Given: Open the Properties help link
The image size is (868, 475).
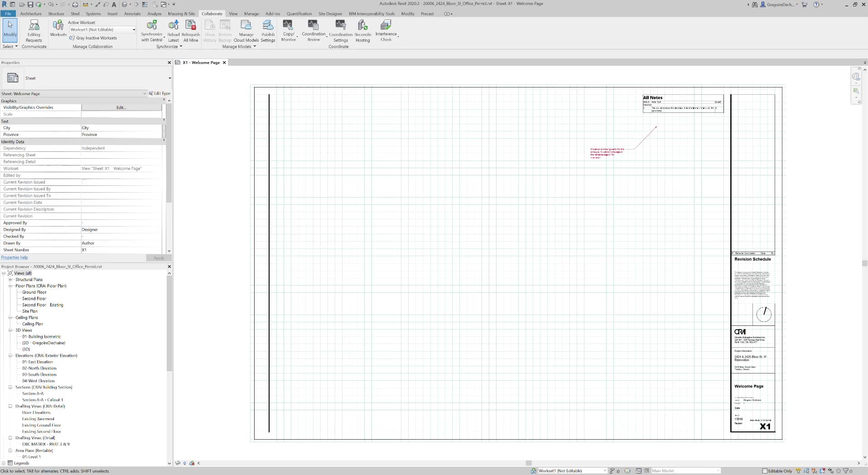Looking at the screenshot, I should (x=15, y=257).
